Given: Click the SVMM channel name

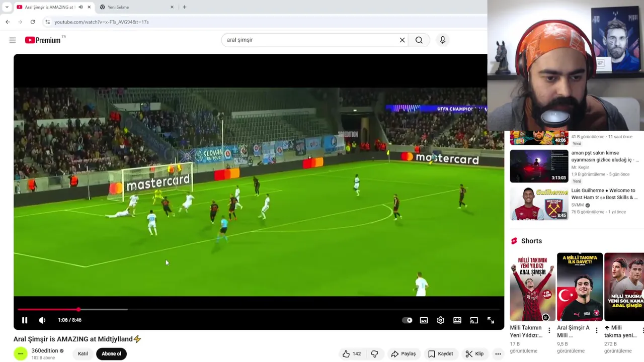Looking at the screenshot, I should (578, 205).
